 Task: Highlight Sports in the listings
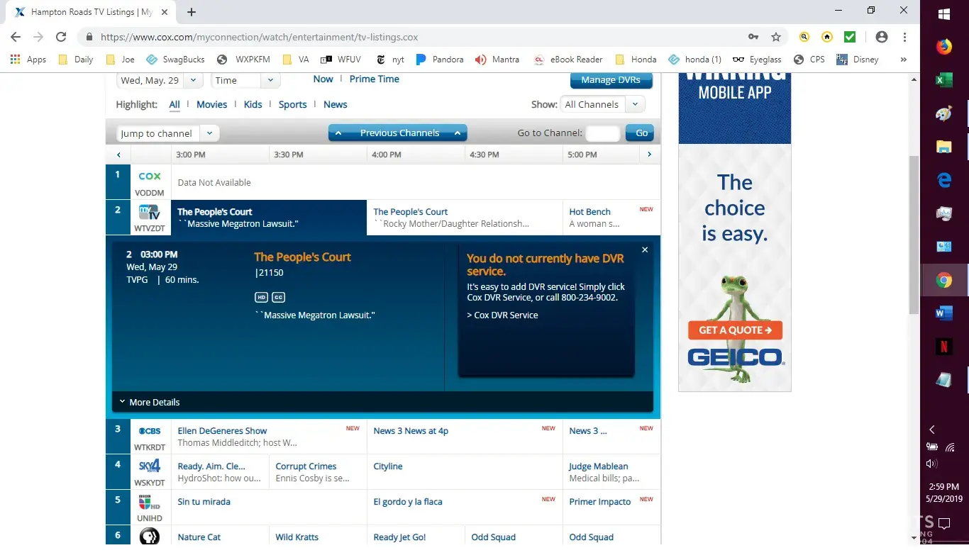[x=292, y=104]
